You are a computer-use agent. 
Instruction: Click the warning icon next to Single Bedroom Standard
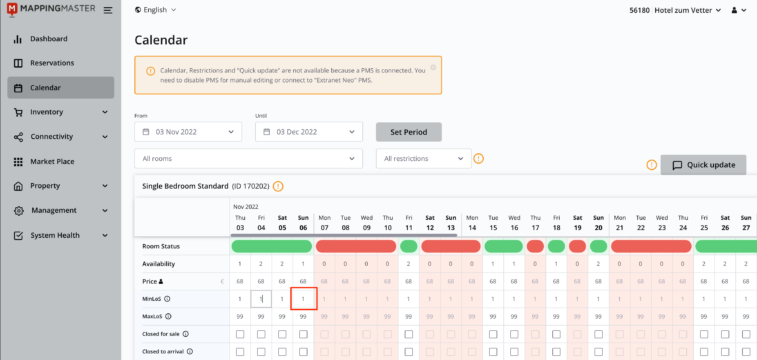(278, 186)
